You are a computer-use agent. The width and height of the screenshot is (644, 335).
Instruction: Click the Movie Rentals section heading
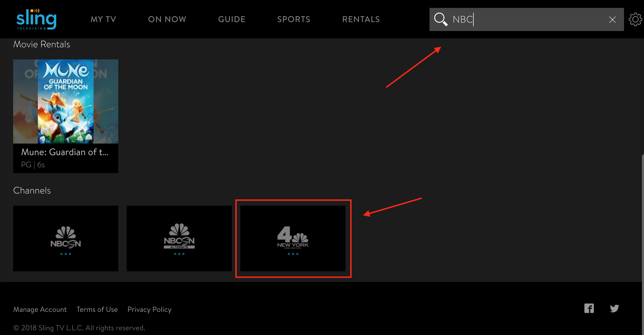coord(42,44)
